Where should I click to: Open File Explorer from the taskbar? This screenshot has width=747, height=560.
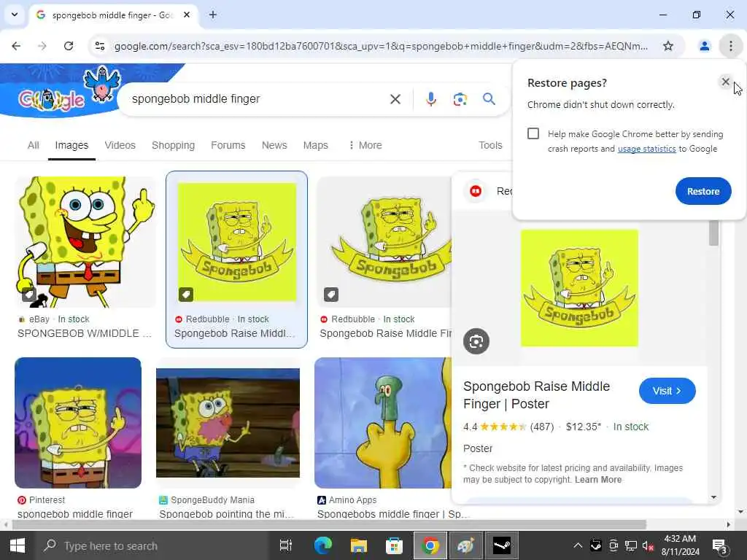(x=358, y=545)
